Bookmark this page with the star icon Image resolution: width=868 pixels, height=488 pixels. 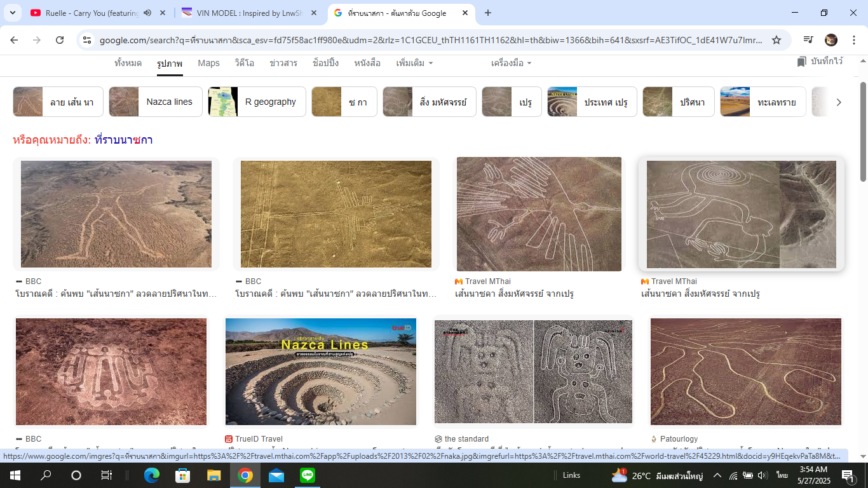click(776, 40)
